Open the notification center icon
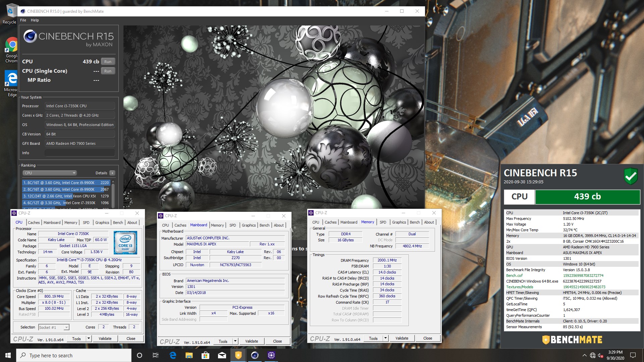Screen dimensions: 644x362 tap(633, 355)
